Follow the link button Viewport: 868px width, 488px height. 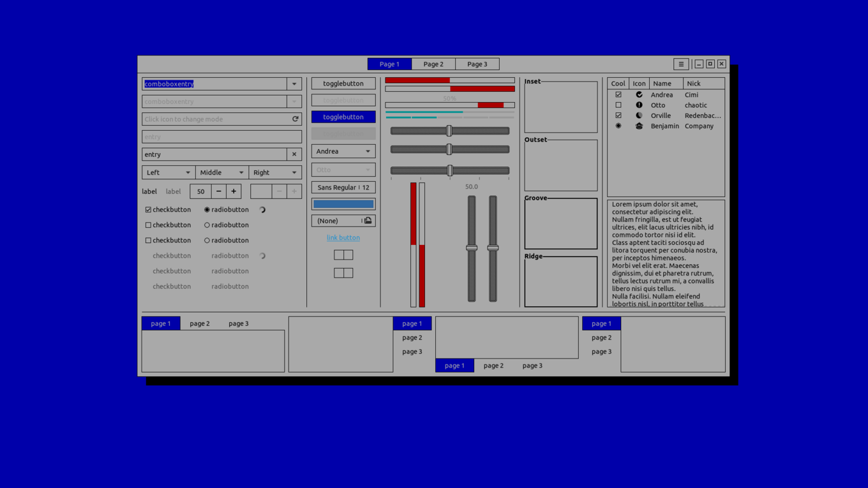pos(343,237)
